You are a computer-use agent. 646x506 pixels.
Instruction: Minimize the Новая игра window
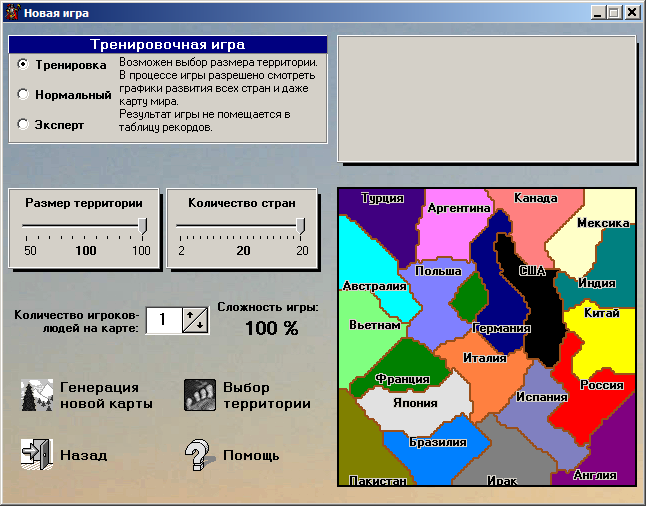pos(598,13)
